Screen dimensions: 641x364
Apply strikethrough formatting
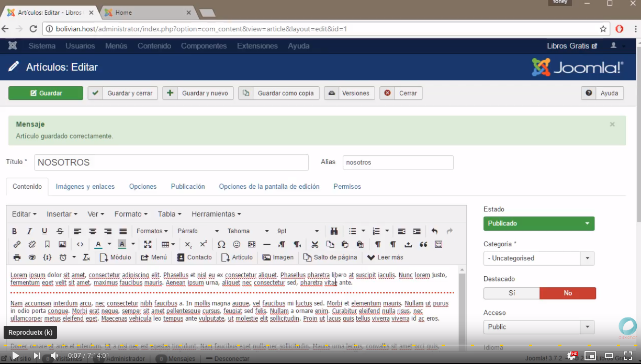(x=60, y=231)
